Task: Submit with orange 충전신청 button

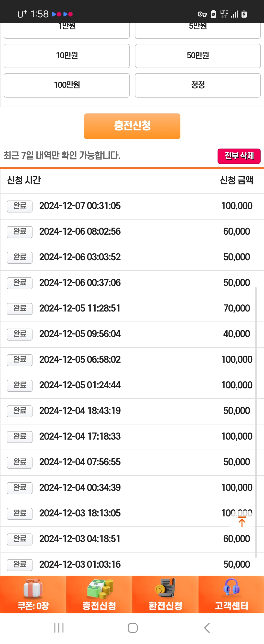Action: tap(132, 126)
